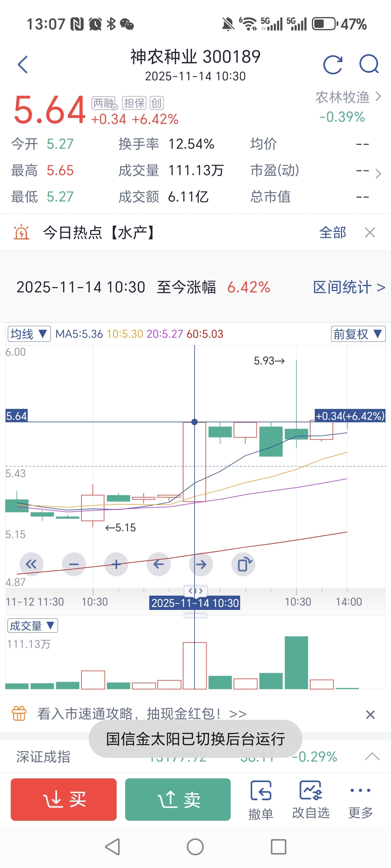Move crosshair to previous candle

(158, 564)
